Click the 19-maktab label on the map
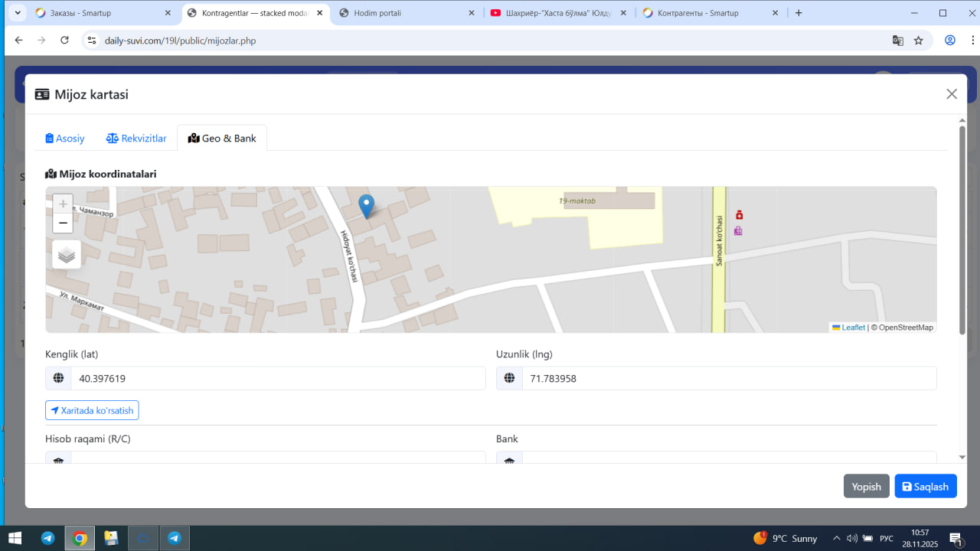This screenshot has width=980, height=551. 577,201
